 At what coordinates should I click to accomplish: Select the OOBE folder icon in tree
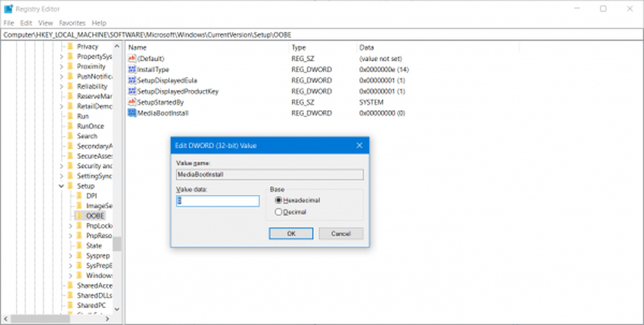point(80,216)
